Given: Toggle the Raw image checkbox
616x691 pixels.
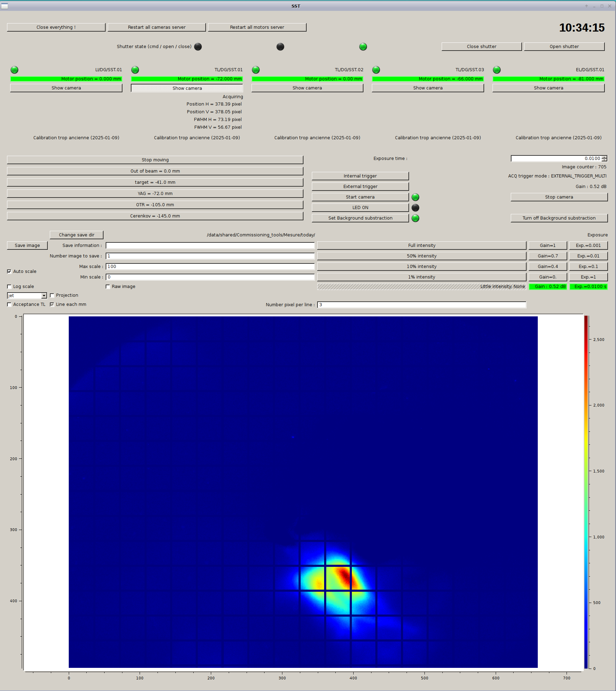Looking at the screenshot, I should tap(108, 287).
